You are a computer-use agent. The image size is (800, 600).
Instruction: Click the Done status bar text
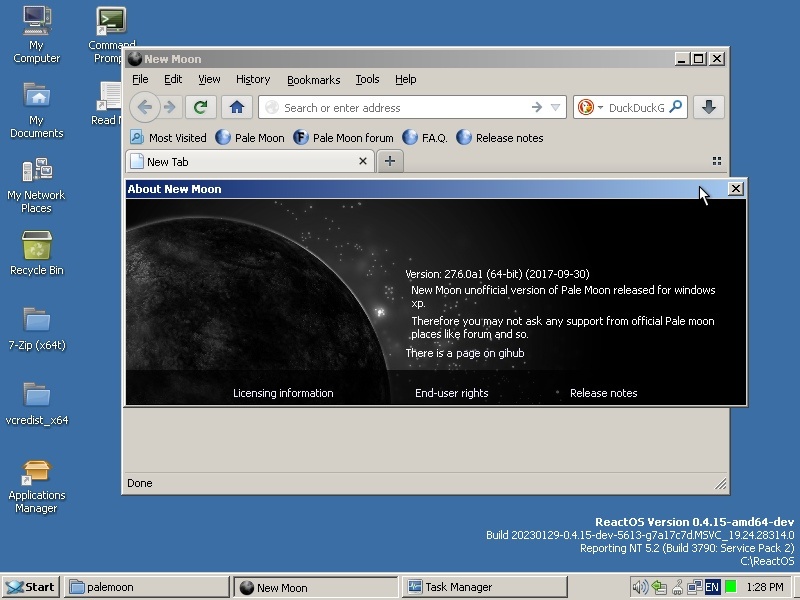point(140,483)
